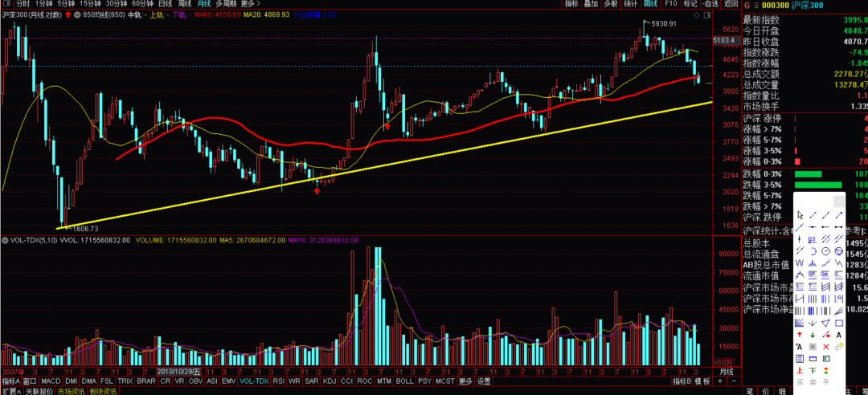
Task: Insert a red up arrow marker
Action: coord(800,335)
